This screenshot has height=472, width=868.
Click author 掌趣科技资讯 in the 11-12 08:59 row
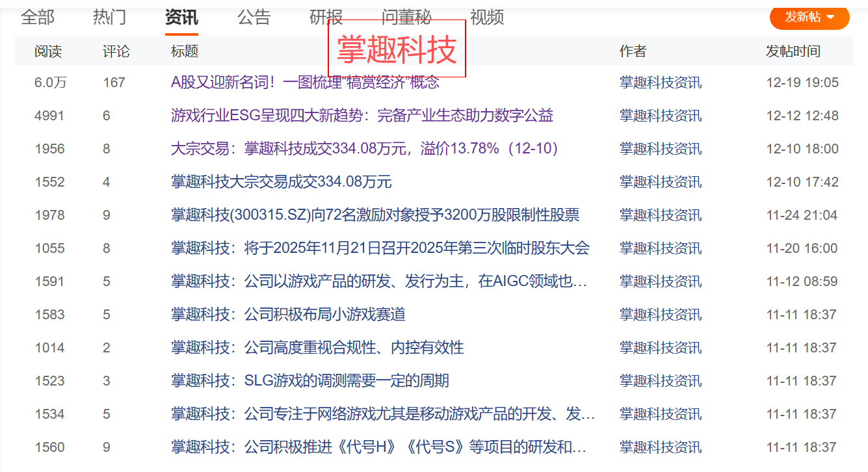[661, 282]
